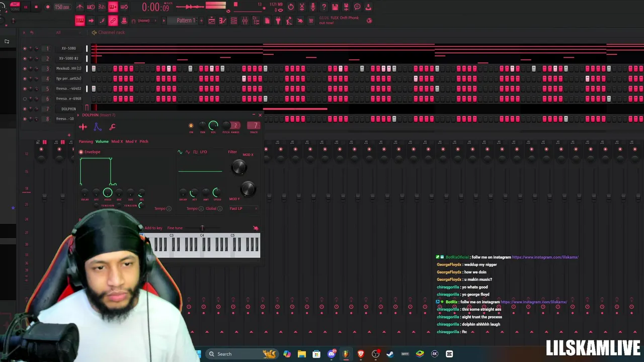Toggle PAT/SONG playback mode switch

(15, 7)
